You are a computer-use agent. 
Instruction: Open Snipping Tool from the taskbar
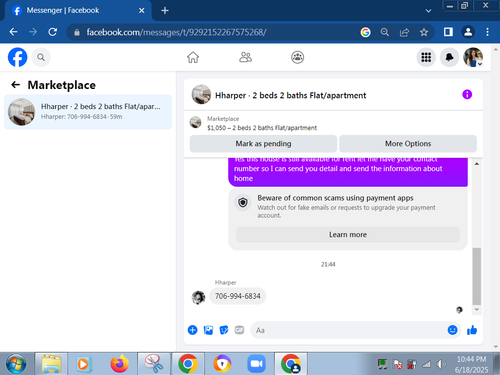[153, 364]
